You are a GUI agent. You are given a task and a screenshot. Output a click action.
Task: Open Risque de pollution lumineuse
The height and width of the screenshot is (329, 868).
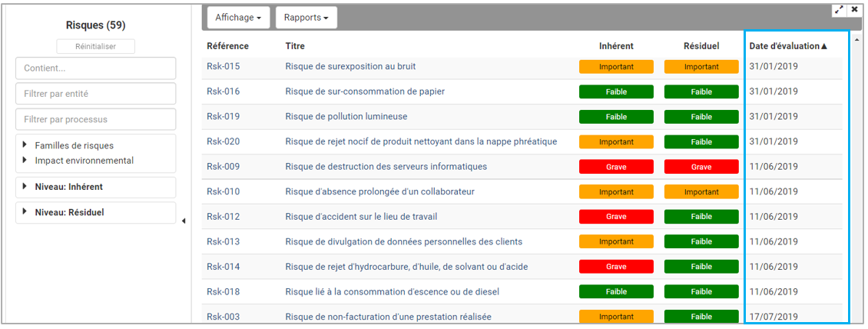(x=346, y=117)
